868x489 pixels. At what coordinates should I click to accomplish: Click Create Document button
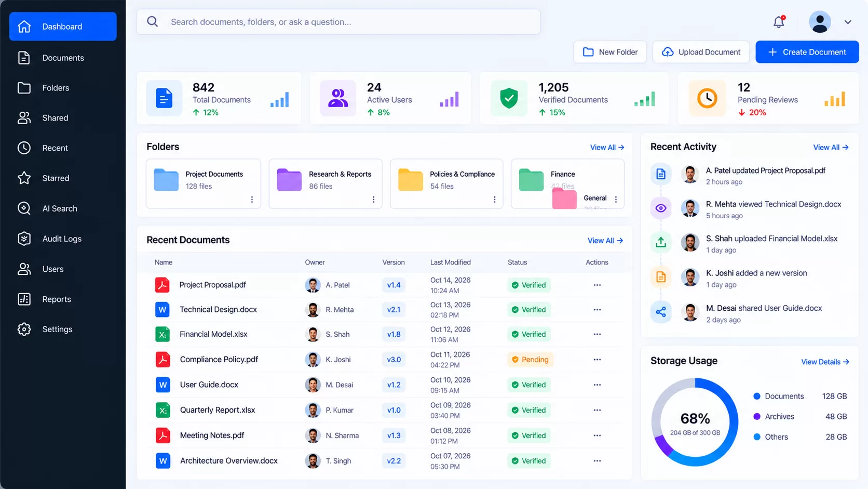pos(807,52)
